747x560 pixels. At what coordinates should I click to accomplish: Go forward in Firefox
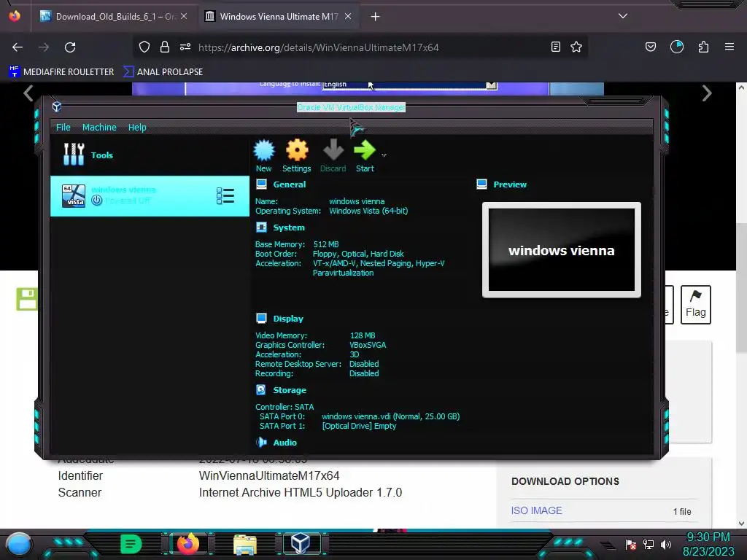tap(44, 47)
